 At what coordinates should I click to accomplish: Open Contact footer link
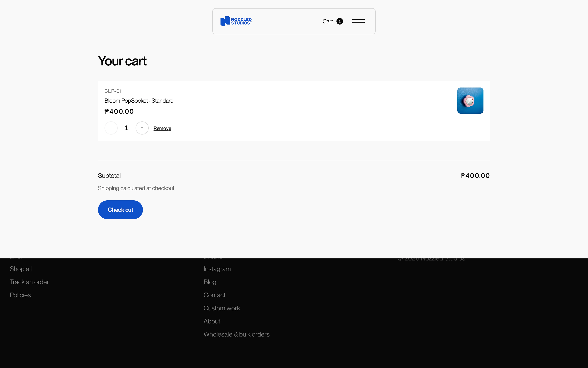[214, 295]
